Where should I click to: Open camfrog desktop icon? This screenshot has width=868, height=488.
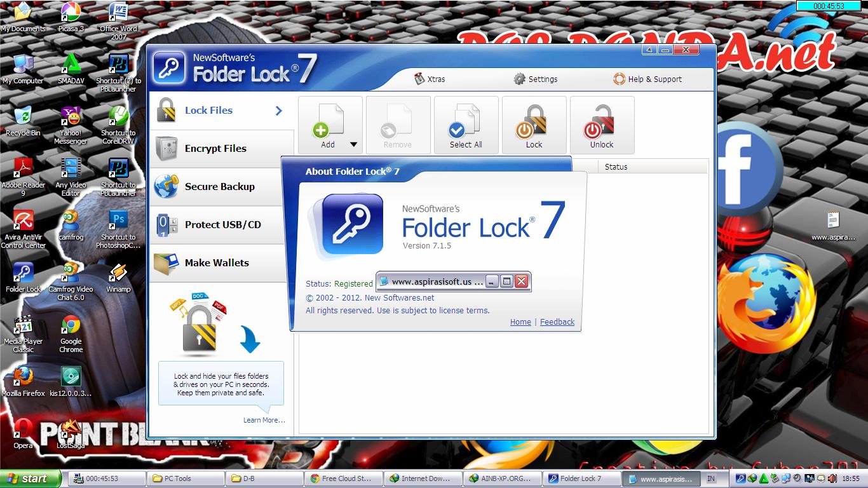click(71, 226)
